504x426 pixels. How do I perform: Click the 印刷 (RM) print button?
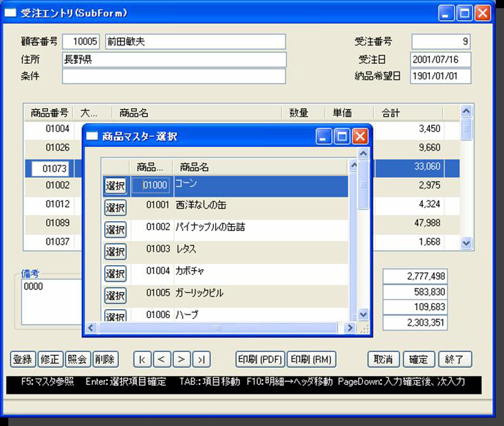pyautogui.click(x=311, y=359)
